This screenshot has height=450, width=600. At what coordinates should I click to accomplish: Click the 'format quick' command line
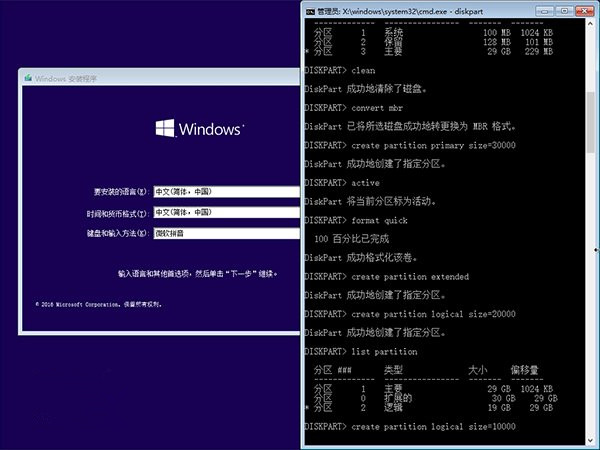[356, 220]
